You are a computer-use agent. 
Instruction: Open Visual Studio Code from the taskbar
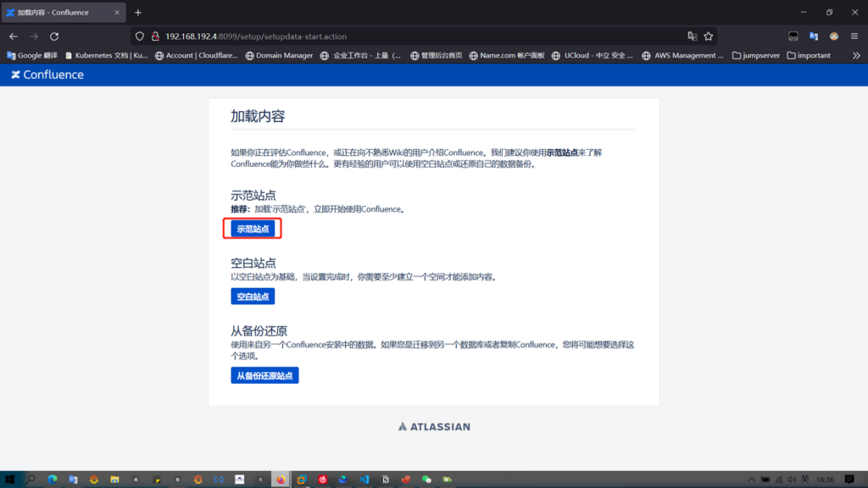click(364, 480)
